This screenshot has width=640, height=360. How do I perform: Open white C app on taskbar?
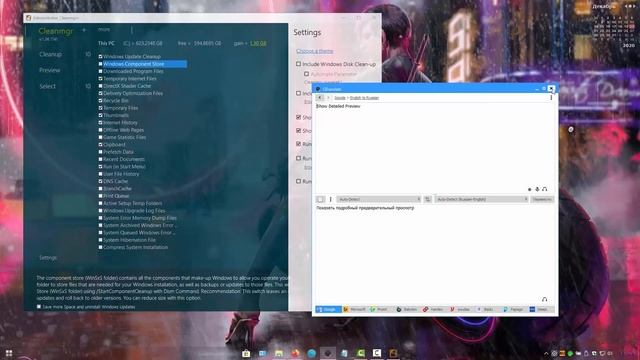point(377,353)
